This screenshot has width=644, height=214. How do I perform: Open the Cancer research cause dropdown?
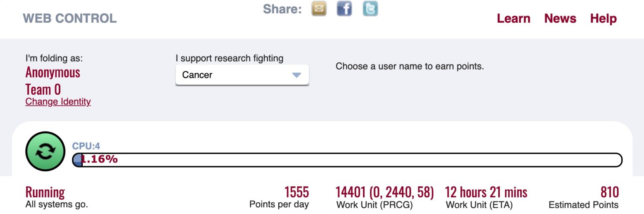coord(242,75)
